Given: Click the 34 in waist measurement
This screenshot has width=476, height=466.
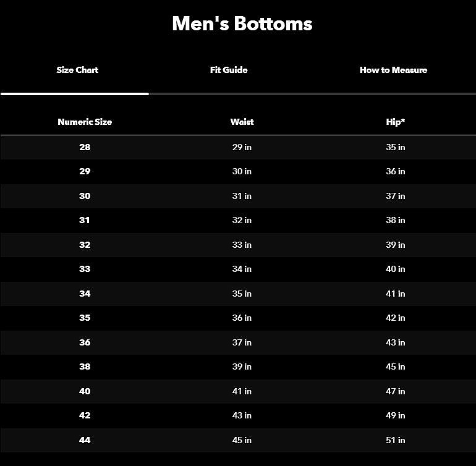Looking at the screenshot, I should click(242, 269).
